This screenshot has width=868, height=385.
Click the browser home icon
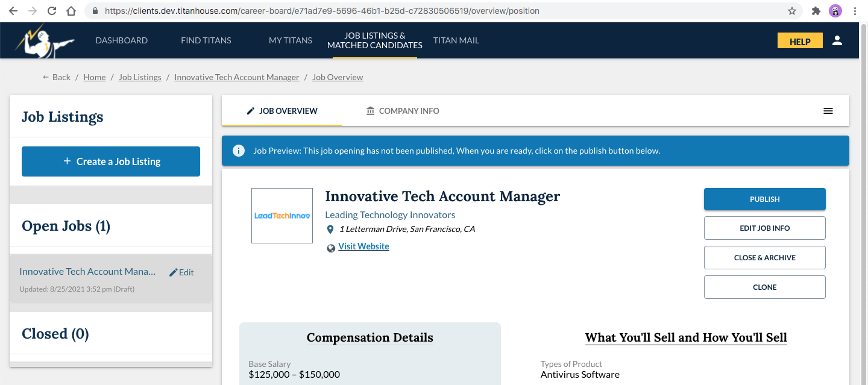tap(71, 11)
